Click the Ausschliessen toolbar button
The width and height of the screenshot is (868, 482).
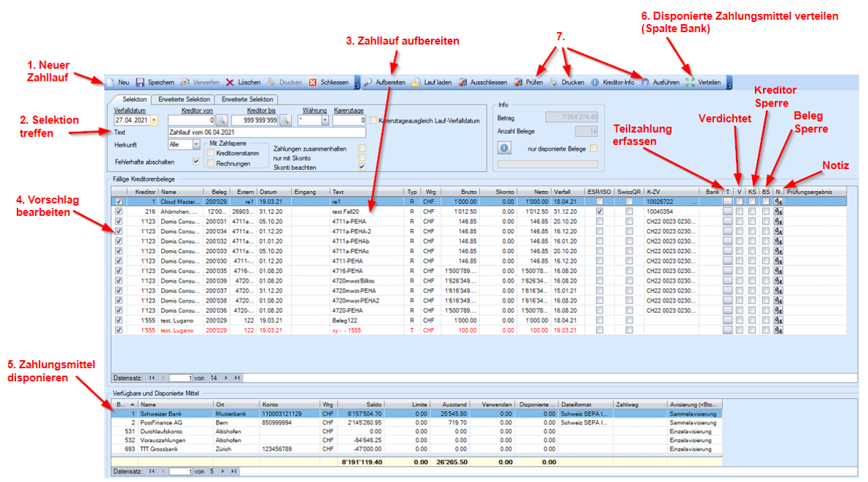[x=463, y=83]
